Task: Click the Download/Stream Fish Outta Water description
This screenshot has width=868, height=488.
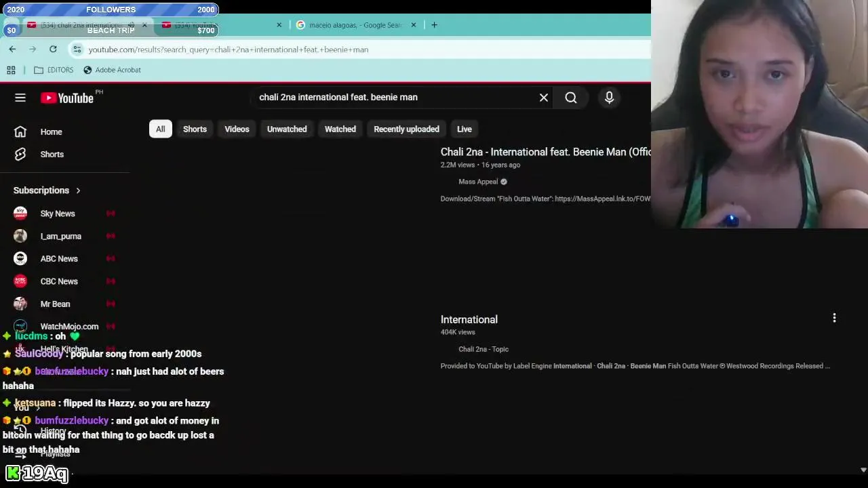Action: (545, 199)
